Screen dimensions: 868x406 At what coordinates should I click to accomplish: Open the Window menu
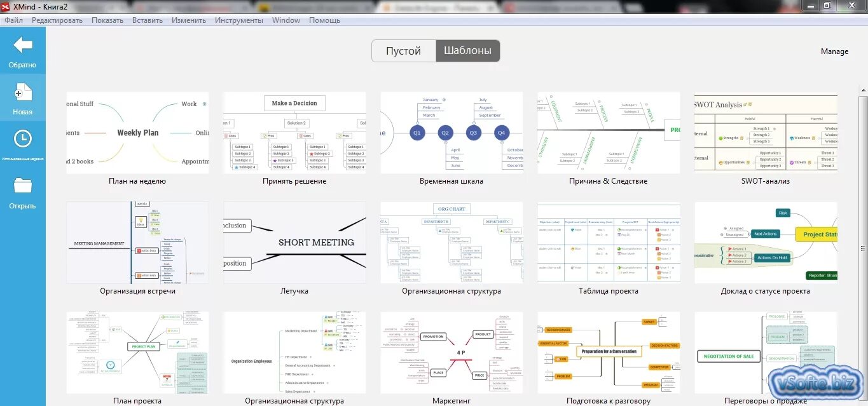pos(286,20)
